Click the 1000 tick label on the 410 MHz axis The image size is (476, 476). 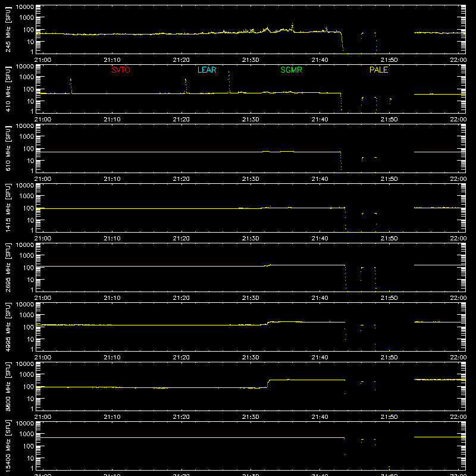27,77
